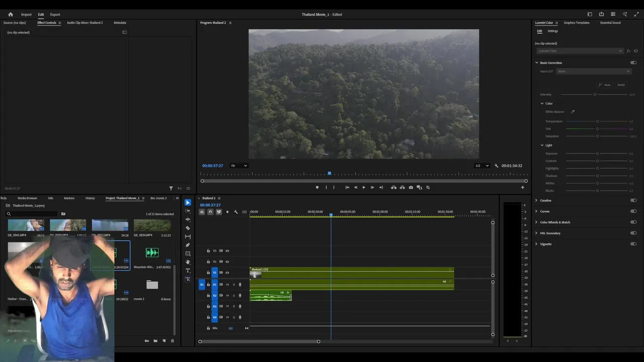Select the Hand tool

[188, 262]
